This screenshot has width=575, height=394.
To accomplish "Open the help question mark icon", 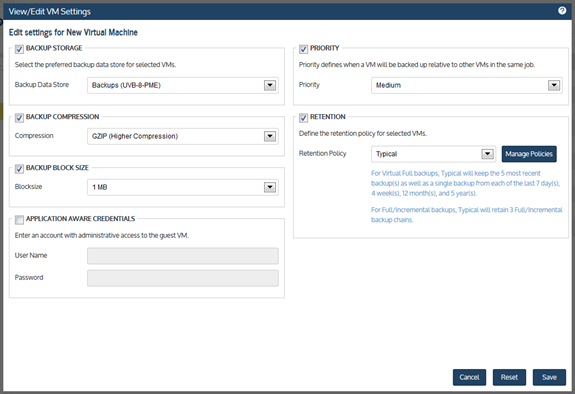I will pyautogui.click(x=562, y=11).
